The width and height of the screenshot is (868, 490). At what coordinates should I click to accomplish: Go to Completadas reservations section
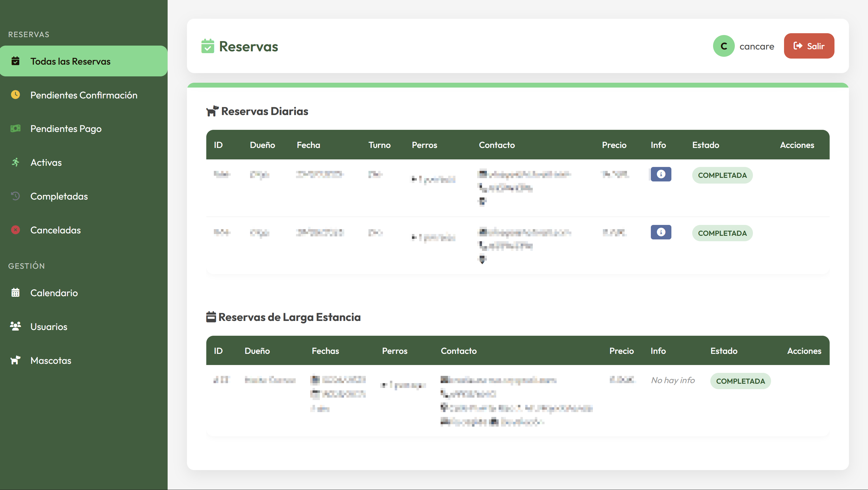coord(59,196)
